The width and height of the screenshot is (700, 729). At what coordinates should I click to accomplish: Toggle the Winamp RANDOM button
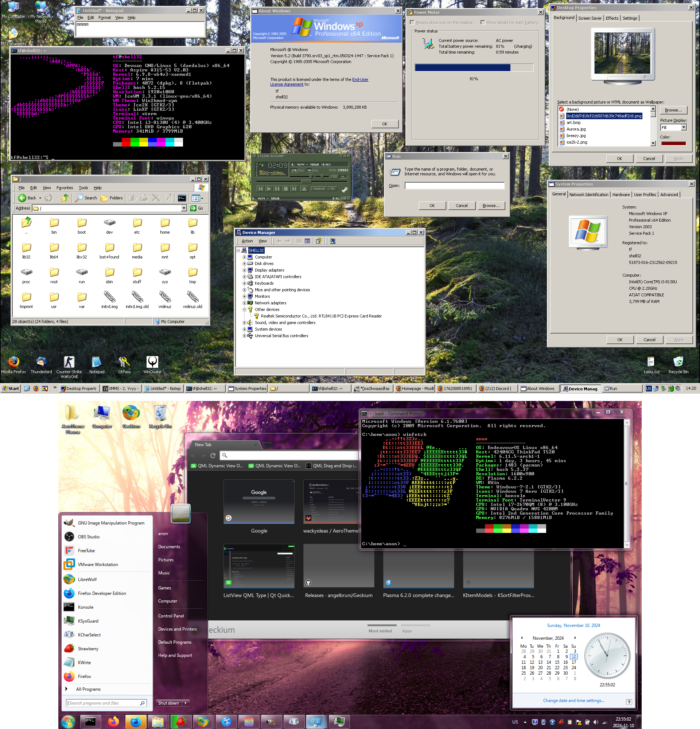click(319, 188)
